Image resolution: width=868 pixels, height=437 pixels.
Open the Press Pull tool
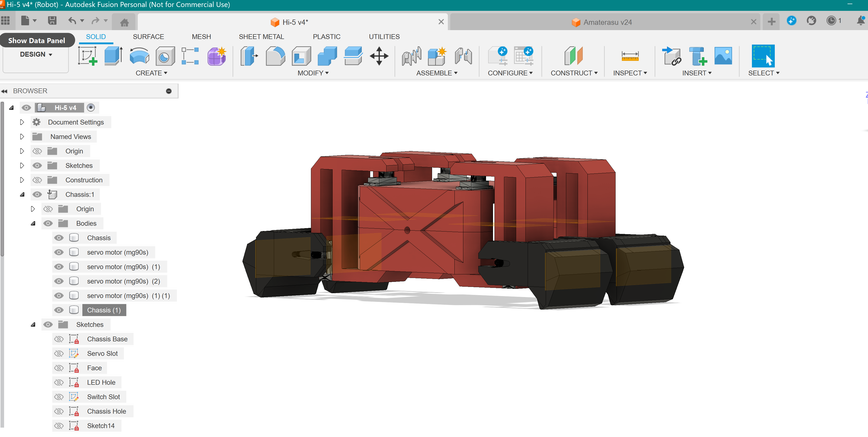click(249, 56)
